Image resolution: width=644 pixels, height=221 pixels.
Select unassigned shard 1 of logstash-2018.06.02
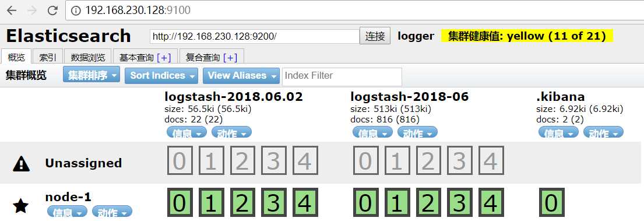coord(211,160)
